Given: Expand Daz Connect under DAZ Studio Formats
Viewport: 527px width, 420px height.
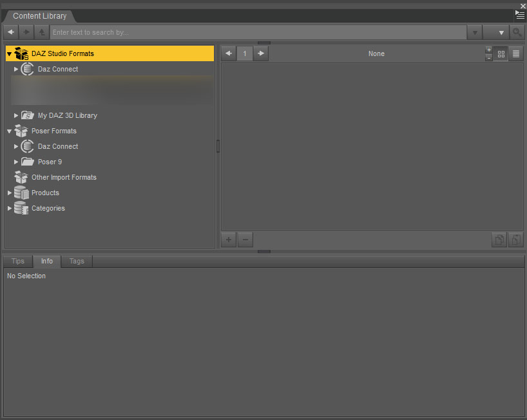Looking at the screenshot, I should [x=16, y=69].
